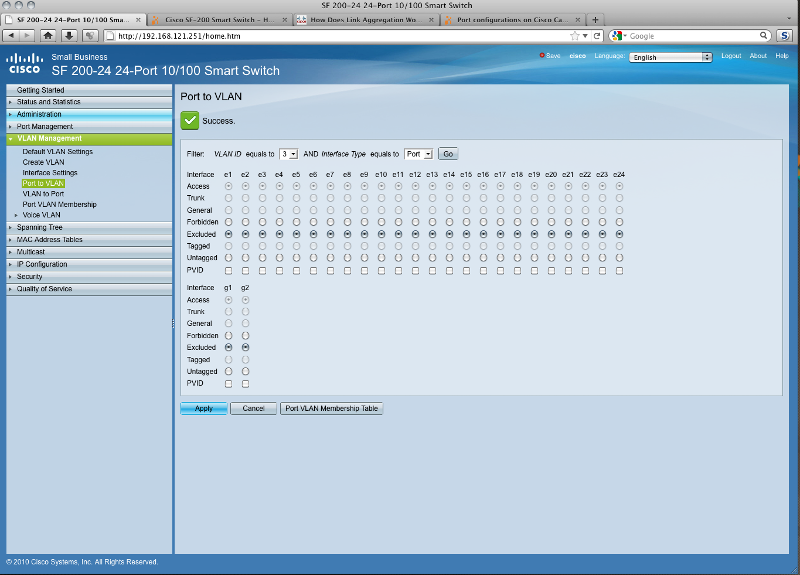Click the browser back arrow button
Image resolution: width=800 pixels, height=575 pixels.
pyautogui.click(x=12, y=36)
